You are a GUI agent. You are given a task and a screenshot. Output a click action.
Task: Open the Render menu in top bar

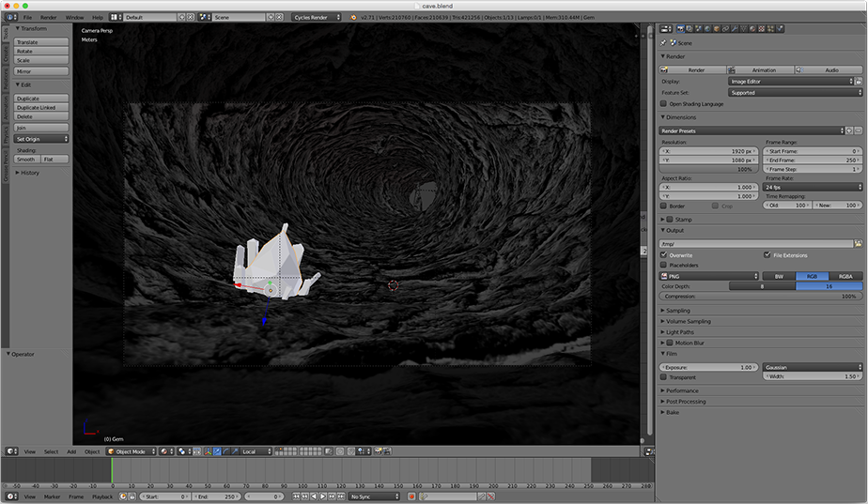(48, 17)
